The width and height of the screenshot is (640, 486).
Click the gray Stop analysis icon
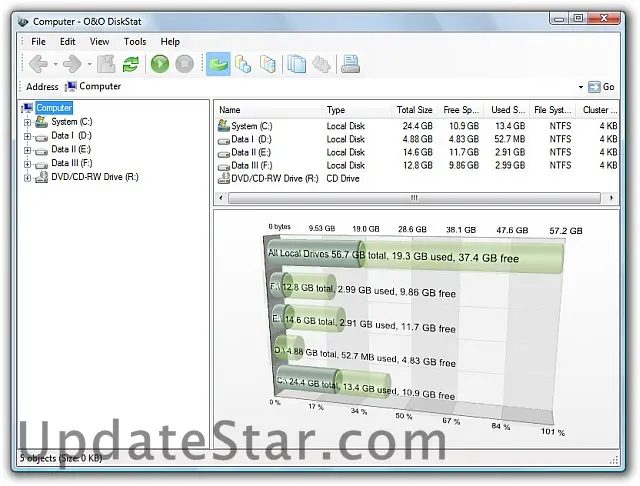point(184,64)
